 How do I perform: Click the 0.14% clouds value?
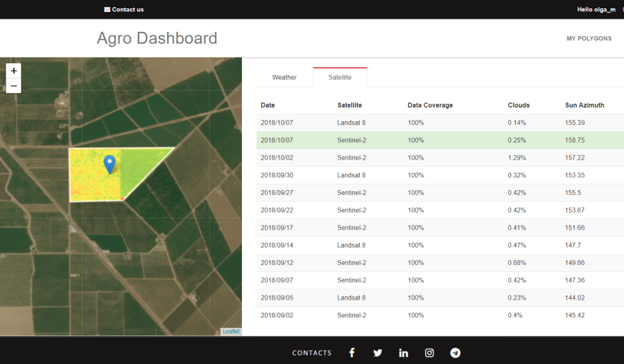pos(517,123)
